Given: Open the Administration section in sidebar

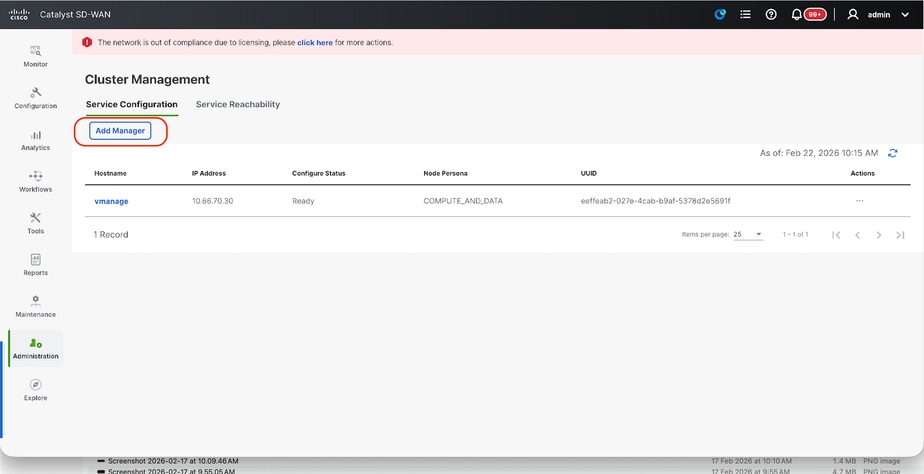Looking at the screenshot, I should [35, 348].
